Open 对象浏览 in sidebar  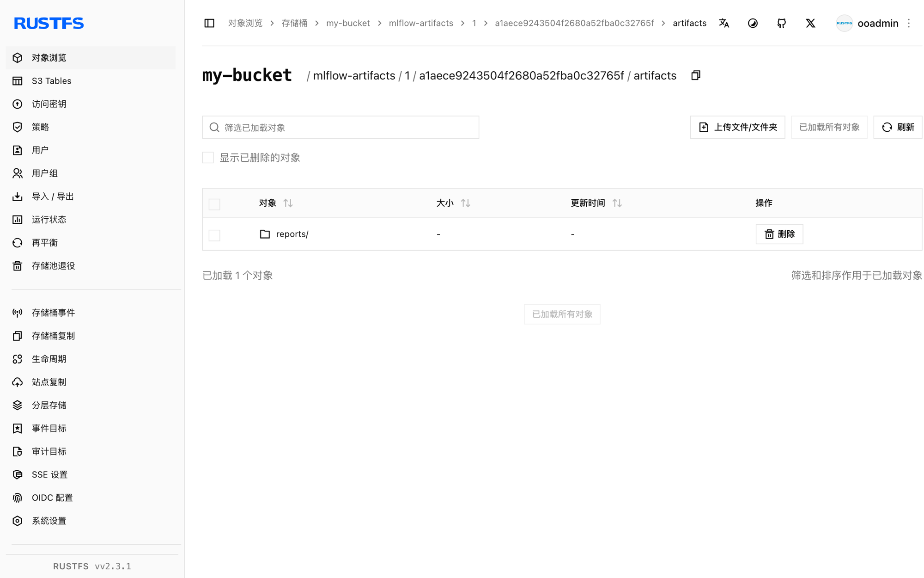91,58
